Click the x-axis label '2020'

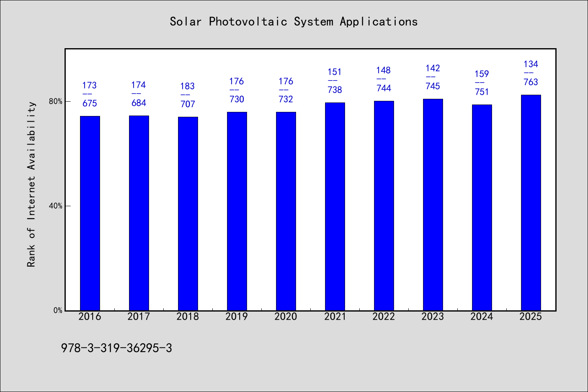coord(286,316)
